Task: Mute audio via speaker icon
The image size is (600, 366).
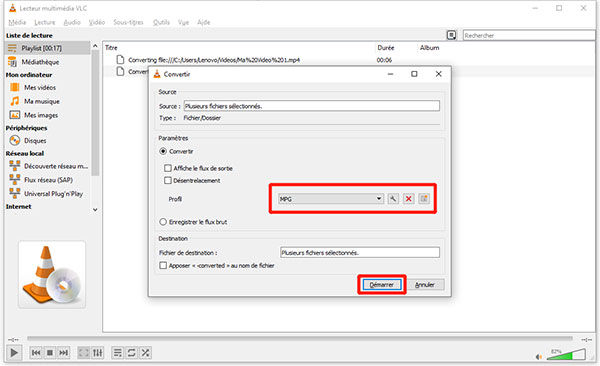Action: [539, 357]
